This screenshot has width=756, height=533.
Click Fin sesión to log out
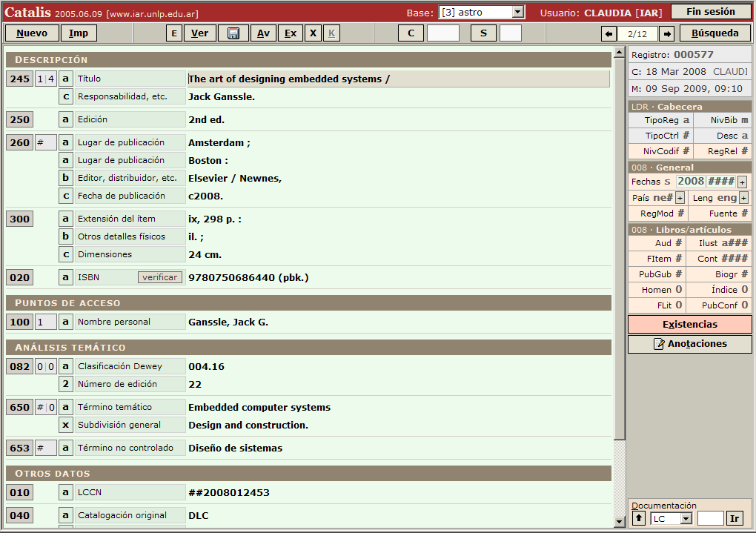tap(710, 12)
